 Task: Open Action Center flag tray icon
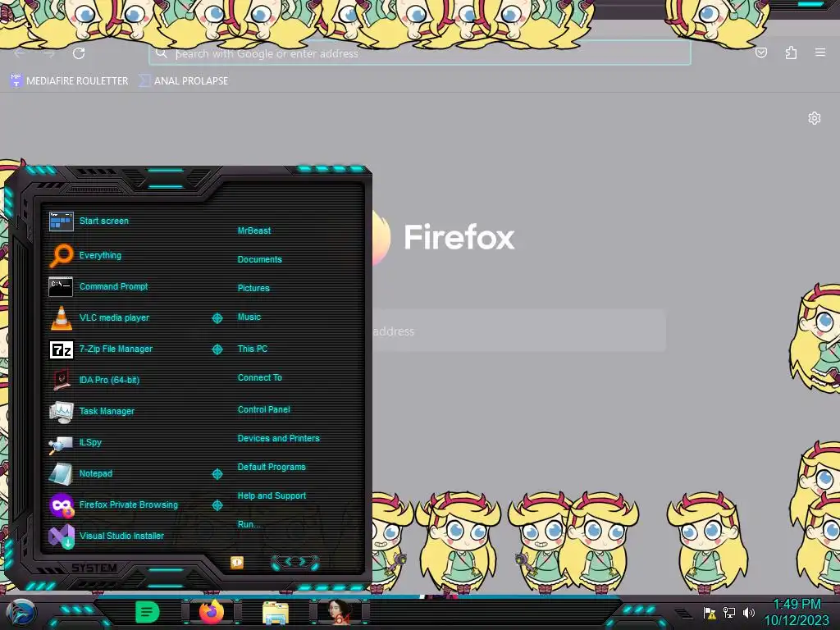tap(710, 612)
